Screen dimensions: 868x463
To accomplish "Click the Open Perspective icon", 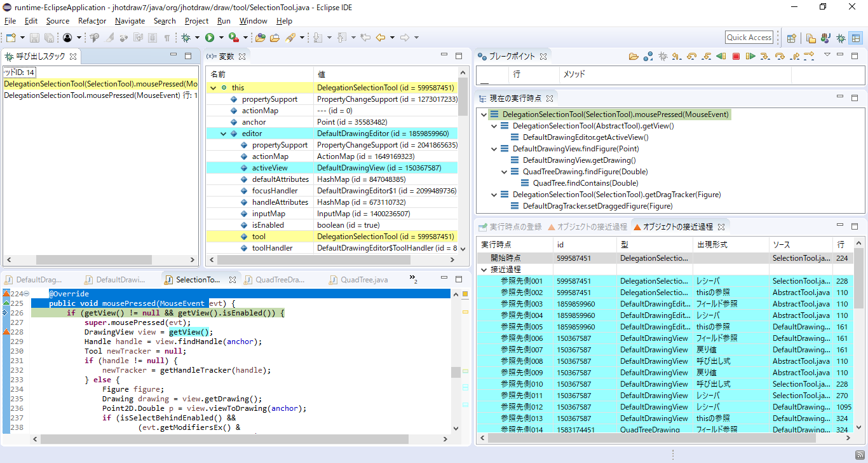I will [791, 38].
